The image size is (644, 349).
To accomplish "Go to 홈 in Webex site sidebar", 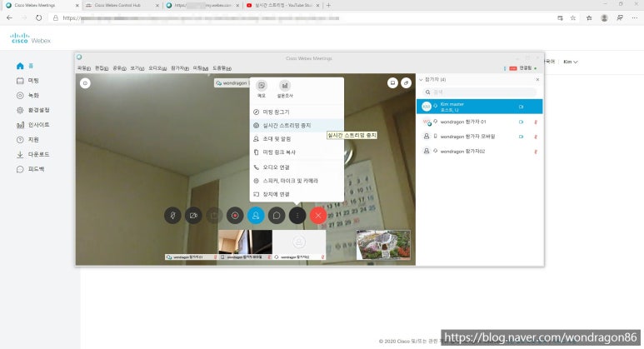I will [x=25, y=66].
